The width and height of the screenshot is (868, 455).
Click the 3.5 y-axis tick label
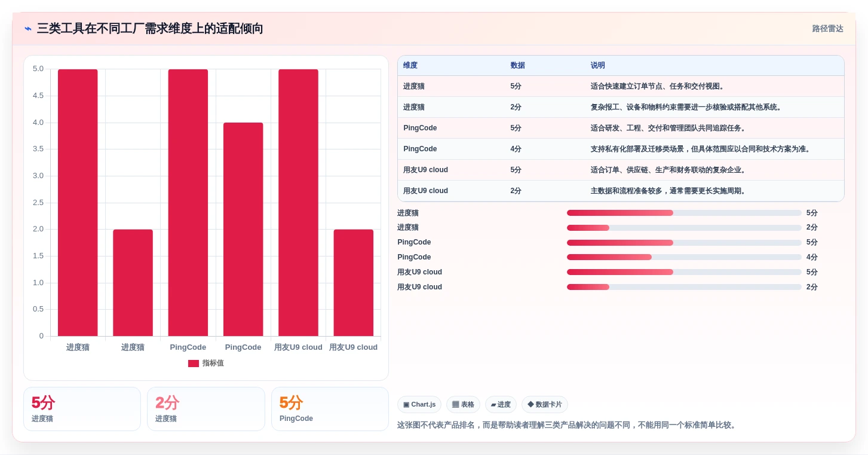click(x=38, y=149)
